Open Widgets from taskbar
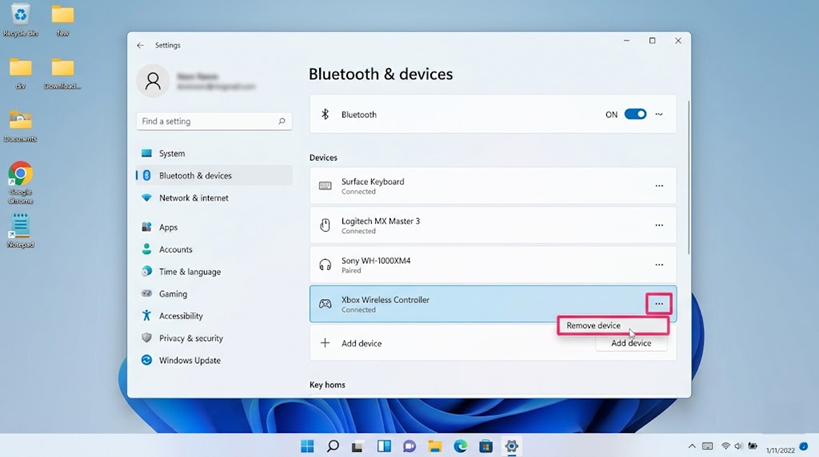Viewport: 819px width, 457px height. (x=384, y=446)
